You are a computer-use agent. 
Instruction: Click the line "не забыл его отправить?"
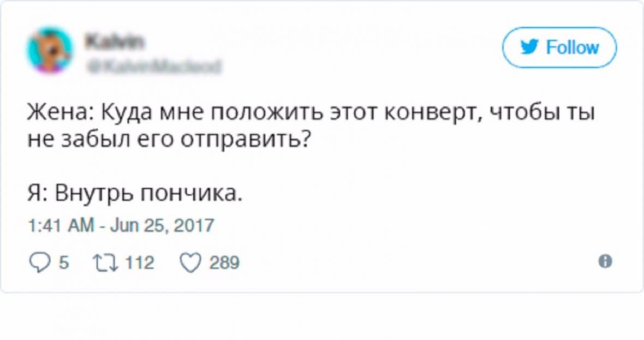(x=170, y=140)
